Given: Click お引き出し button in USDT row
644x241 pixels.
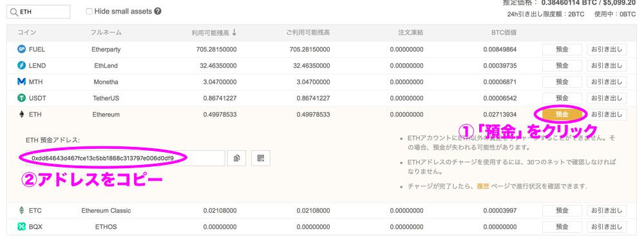Looking at the screenshot, I should pyautogui.click(x=607, y=99).
